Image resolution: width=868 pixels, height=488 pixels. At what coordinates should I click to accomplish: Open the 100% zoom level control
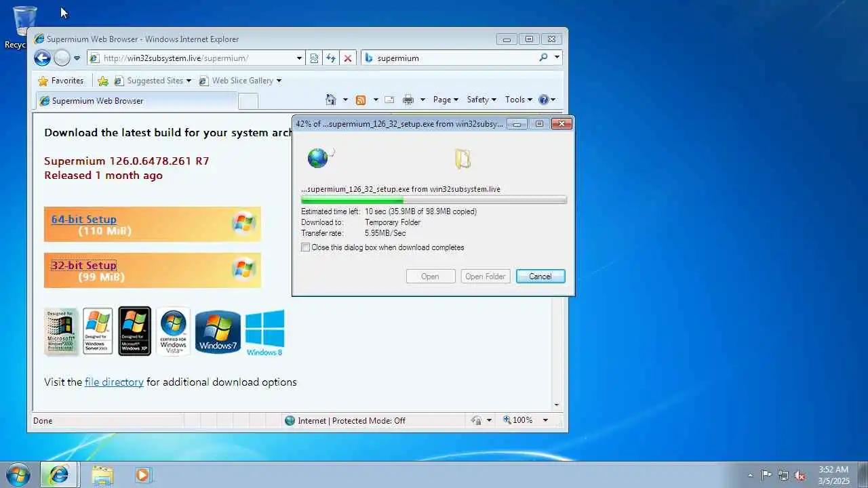518,421
